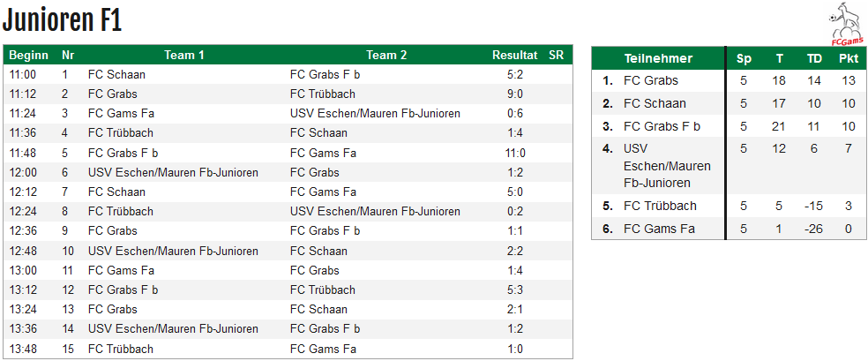Screen dimensions: 868x361
Task: Click FC Gams Fa in sixth place
Action: [x=659, y=229]
